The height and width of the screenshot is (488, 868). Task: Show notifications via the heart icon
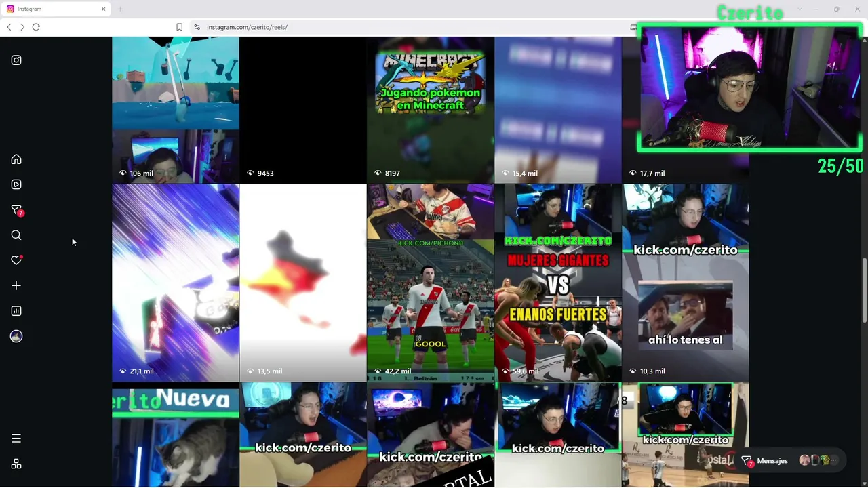[x=16, y=260]
